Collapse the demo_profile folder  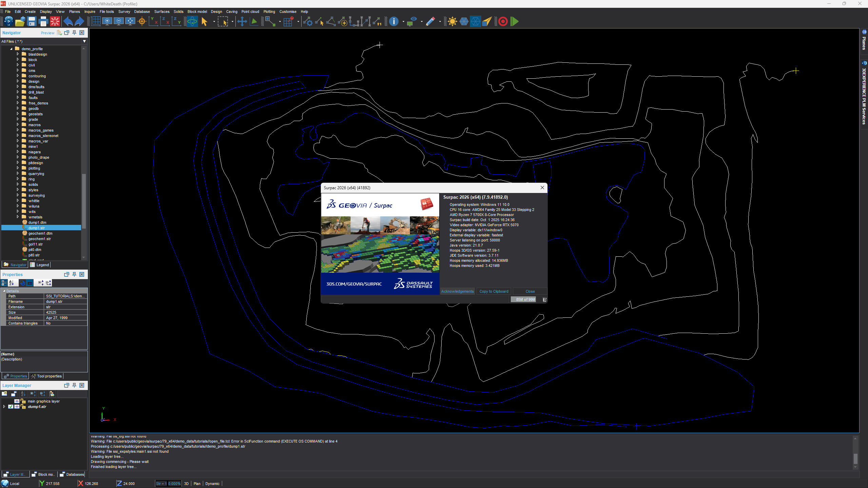point(11,49)
